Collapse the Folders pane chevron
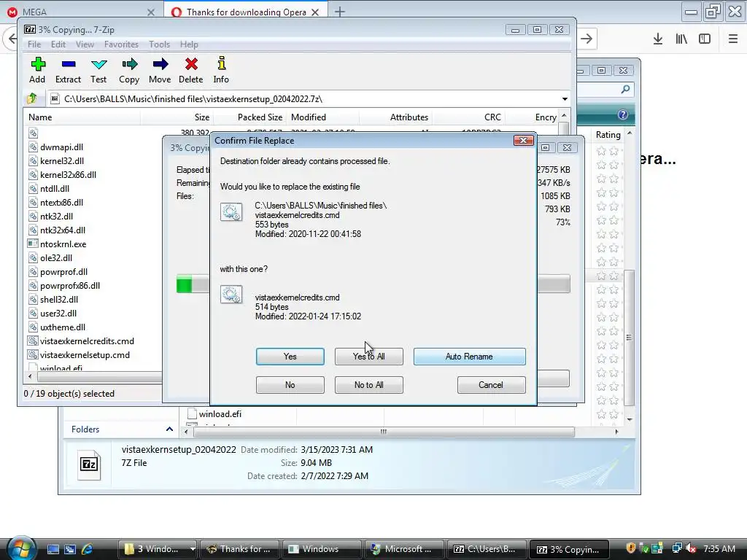This screenshot has width=747, height=560. pos(169,429)
